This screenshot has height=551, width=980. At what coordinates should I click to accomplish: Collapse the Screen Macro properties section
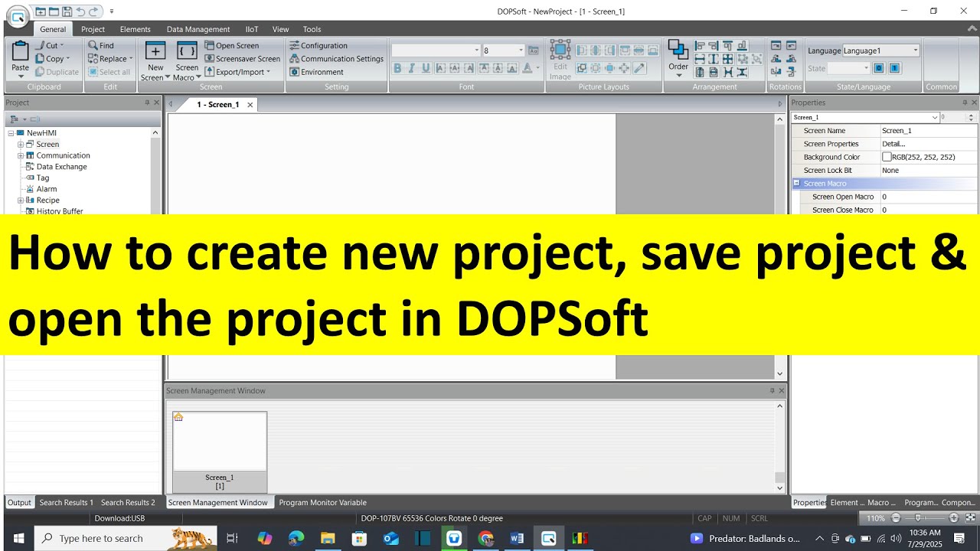(796, 184)
